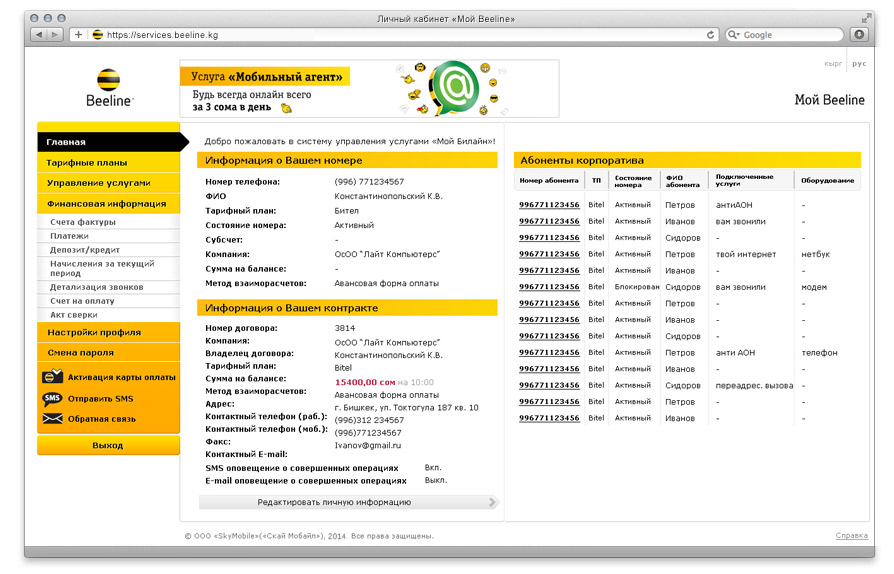Switch language to рус
894x574 pixels.
point(859,64)
